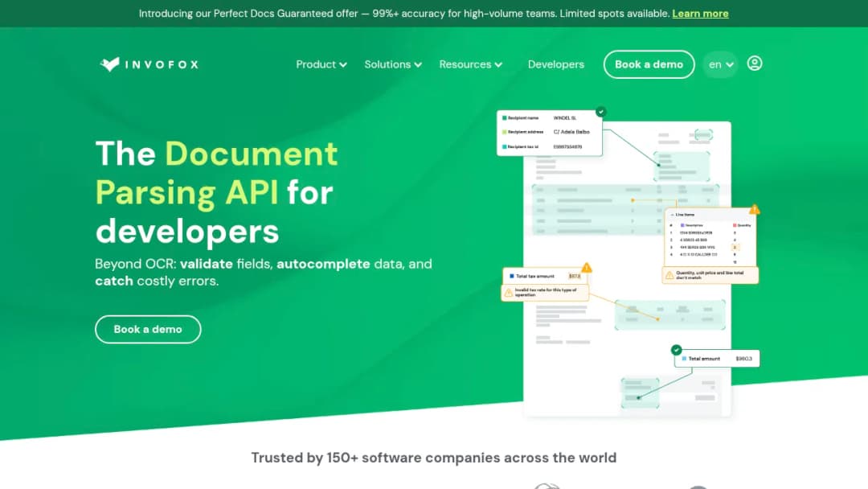The width and height of the screenshot is (868, 489).
Task: Click warning icon on Line items card
Action: pos(755,209)
